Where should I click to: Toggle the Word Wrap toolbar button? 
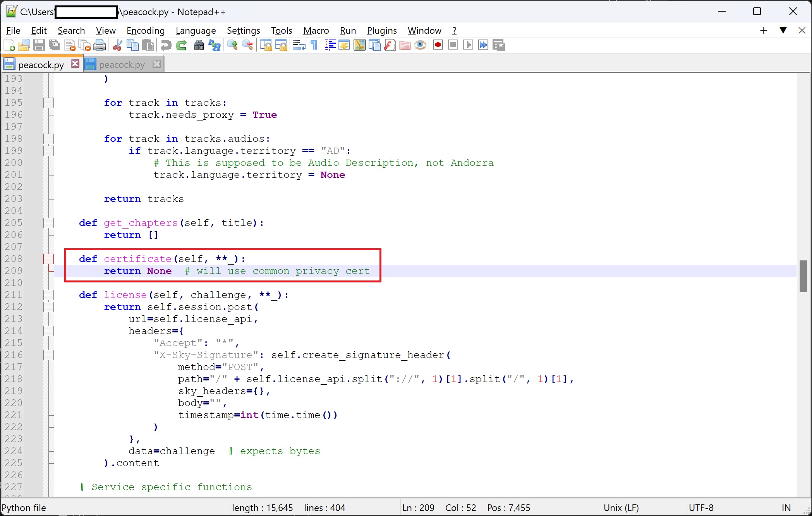(x=299, y=45)
